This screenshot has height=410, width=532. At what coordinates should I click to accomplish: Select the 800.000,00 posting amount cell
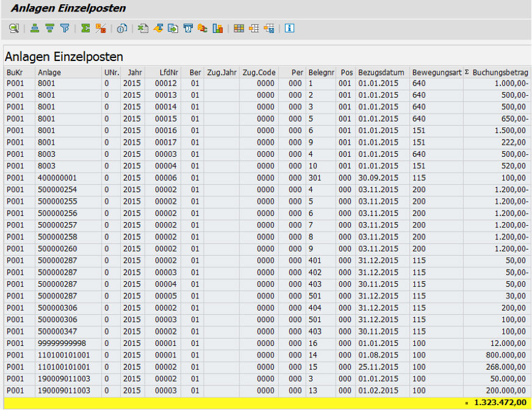(504, 356)
